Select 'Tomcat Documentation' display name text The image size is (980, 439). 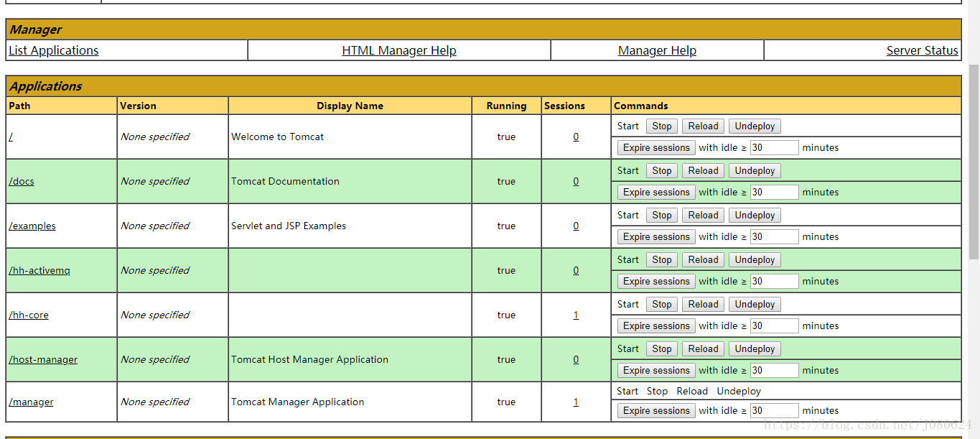[285, 181]
